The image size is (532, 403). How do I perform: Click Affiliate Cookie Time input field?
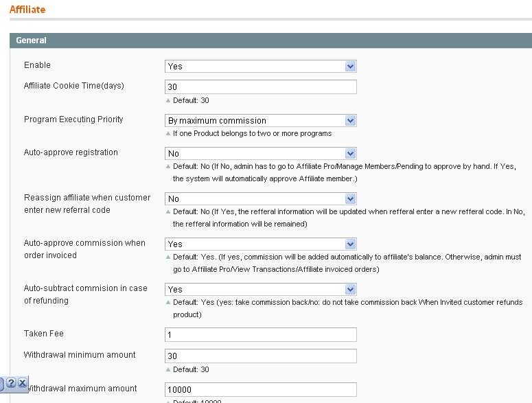(261, 87)
